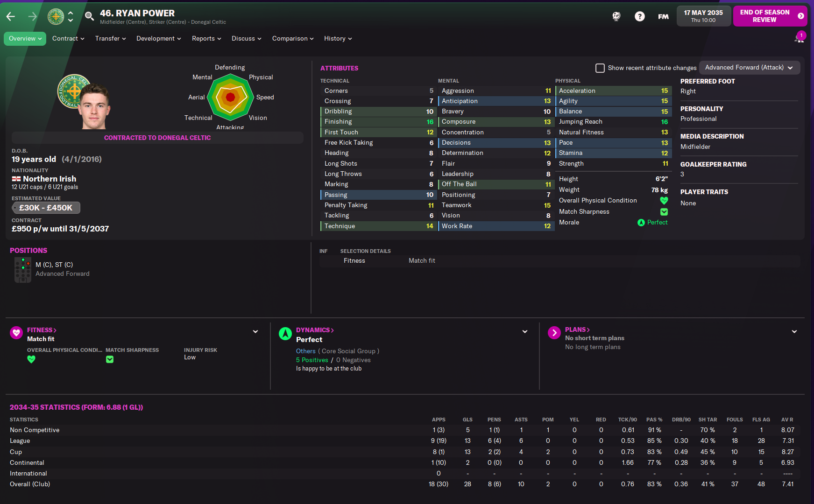Open the Contract dropdown menu
814x504 pixels.
coord(68,39)
